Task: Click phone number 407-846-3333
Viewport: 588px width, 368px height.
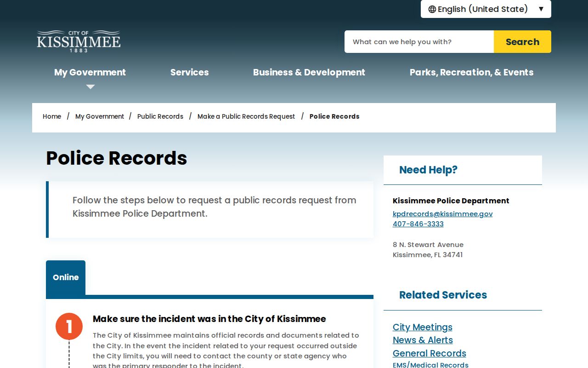Action: [418, 224]
